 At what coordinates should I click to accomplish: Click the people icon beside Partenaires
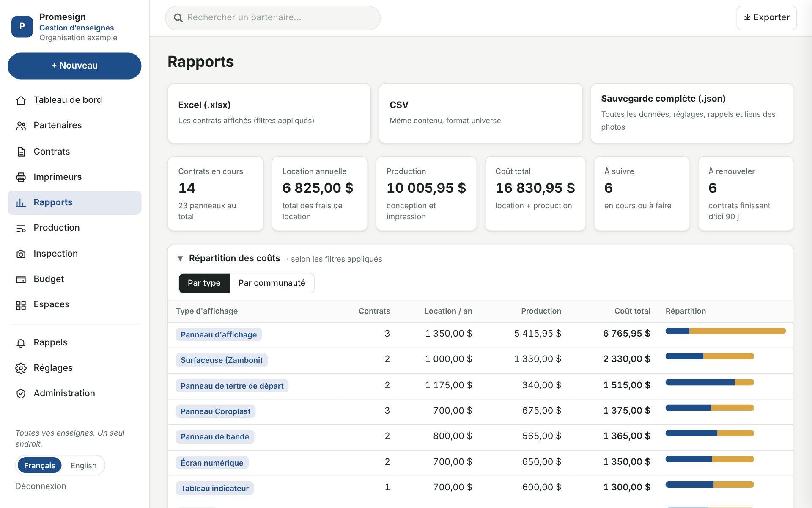pos(21,126)
